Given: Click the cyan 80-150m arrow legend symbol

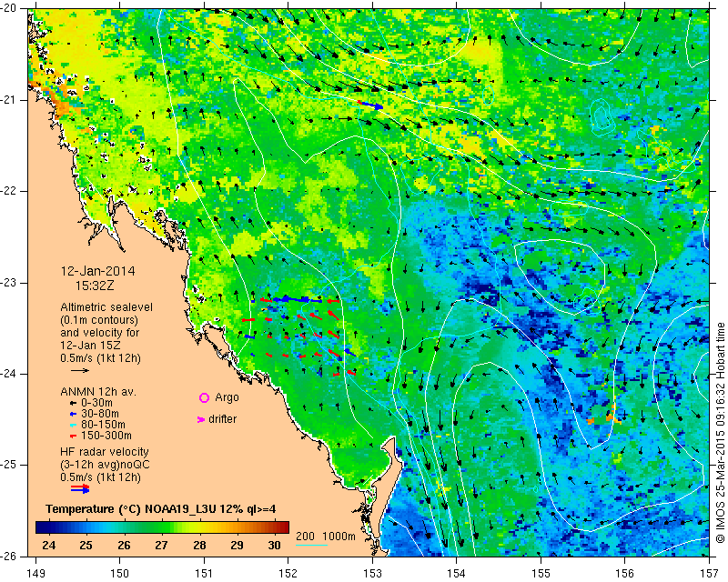Looking at the screenshot, I should [x=73, y=425].
